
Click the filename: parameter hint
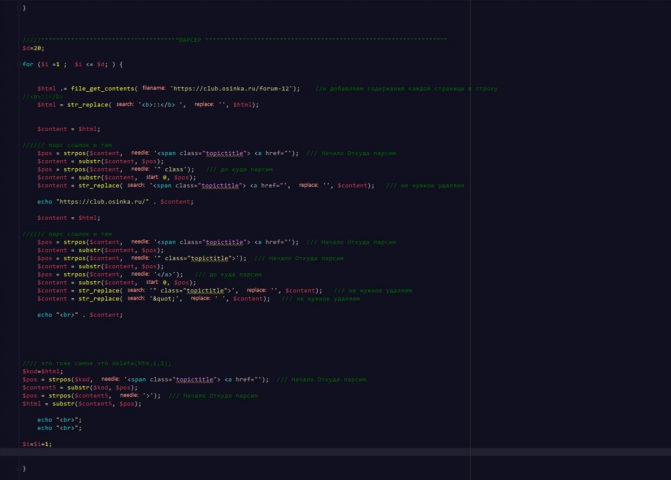(x=154, y=88)
